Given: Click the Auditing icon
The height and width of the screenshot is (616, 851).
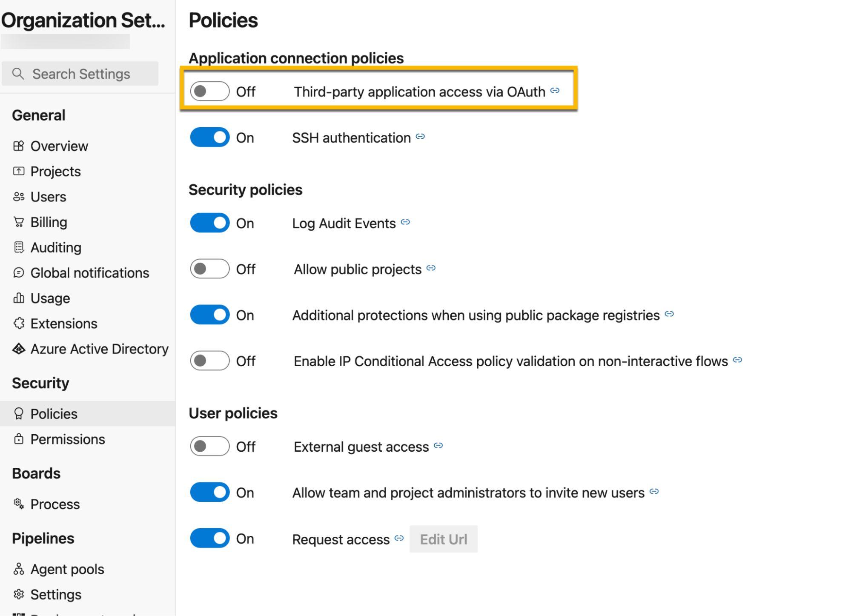Looking at the screenshot, I should coord(19,247).
